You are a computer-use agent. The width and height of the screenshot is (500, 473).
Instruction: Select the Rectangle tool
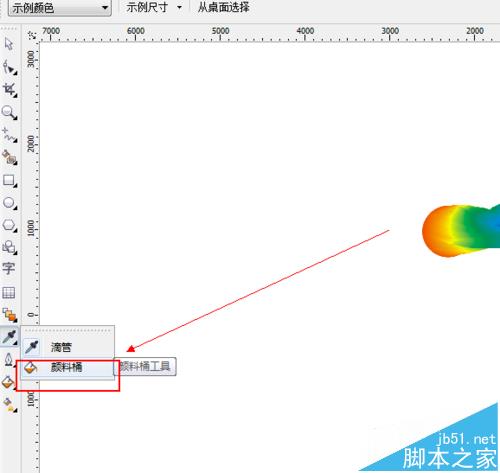9,180
